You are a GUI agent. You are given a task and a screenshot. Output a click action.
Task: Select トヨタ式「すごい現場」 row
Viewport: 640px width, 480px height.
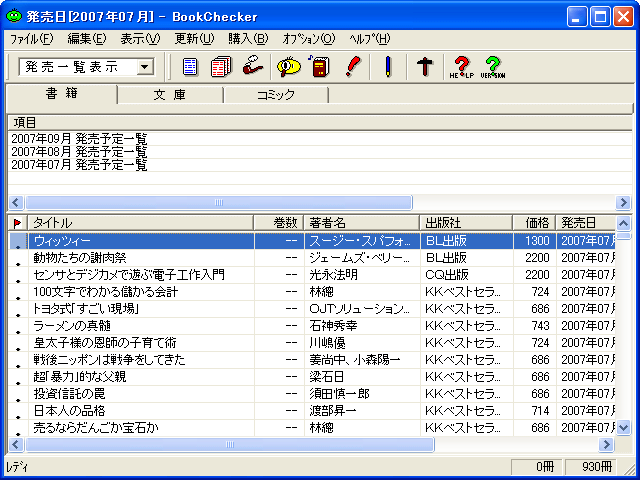pos(312,309)
